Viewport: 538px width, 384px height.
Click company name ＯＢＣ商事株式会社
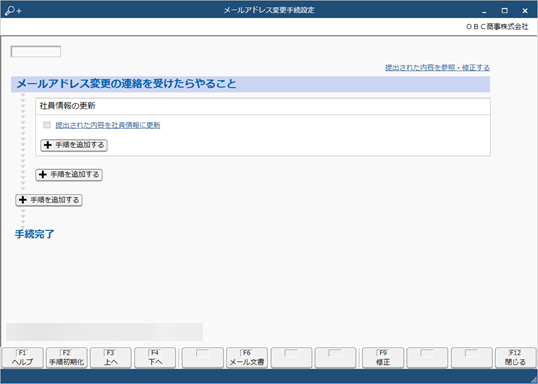pos(497,27)
